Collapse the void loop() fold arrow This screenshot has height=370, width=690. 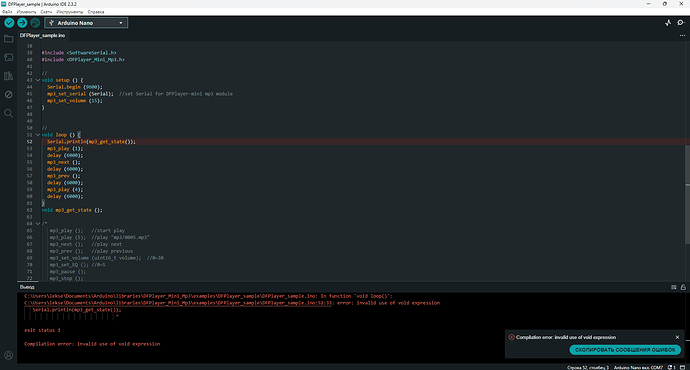[38, 135]
